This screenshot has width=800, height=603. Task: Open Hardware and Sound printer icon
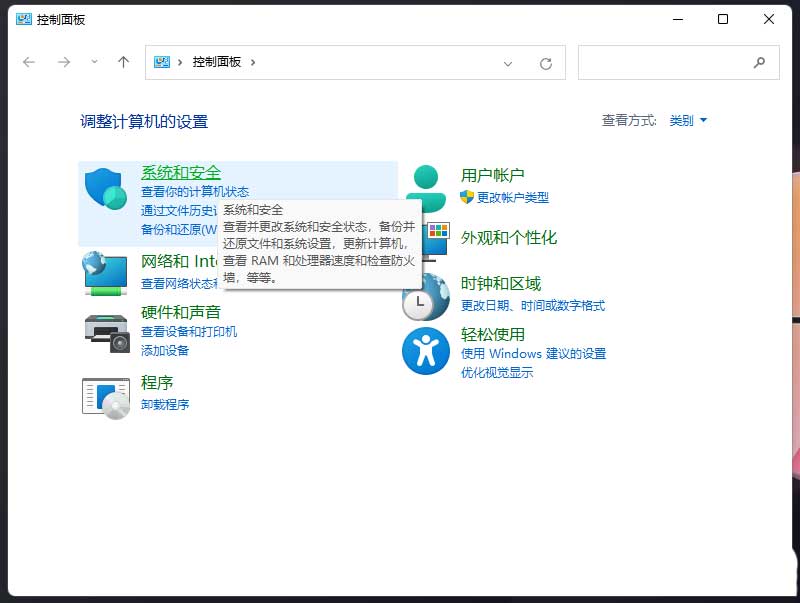pyautogui.click(x=106, y=331)
